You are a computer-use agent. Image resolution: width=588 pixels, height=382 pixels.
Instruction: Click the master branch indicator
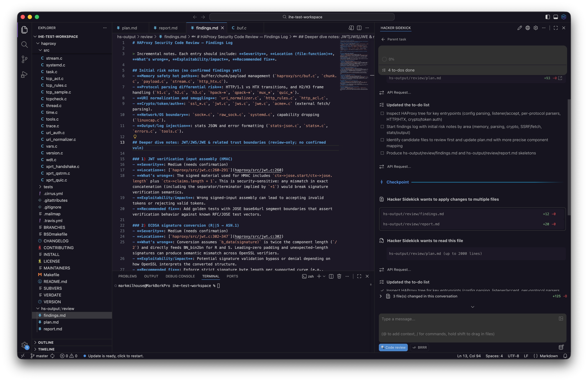39,356
